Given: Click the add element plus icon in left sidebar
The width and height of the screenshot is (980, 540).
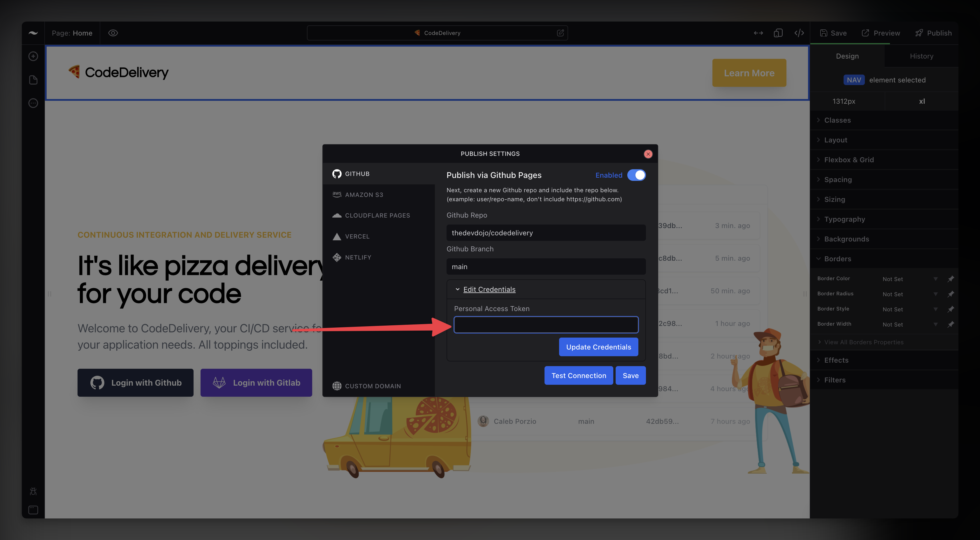Looking at the screenshot, I should tap(33, 56).
